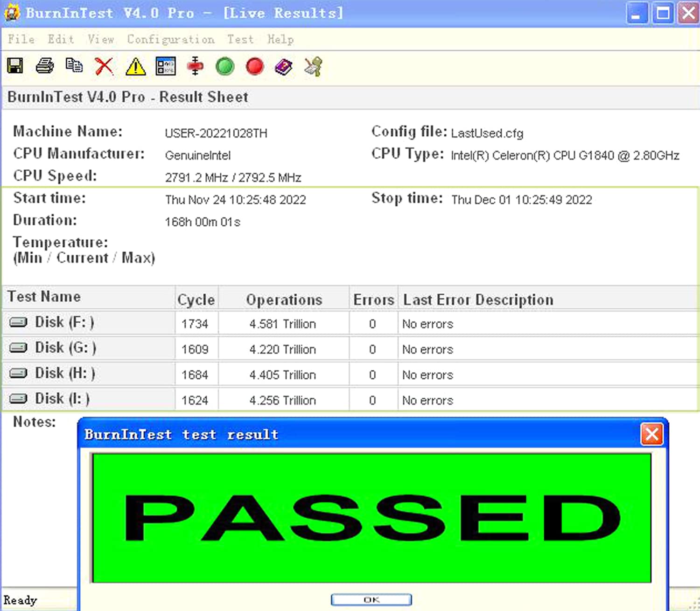Viewport: 700px width, 611px height.
Task: Open the test preferences window icon
Action: tap(166, 66)
